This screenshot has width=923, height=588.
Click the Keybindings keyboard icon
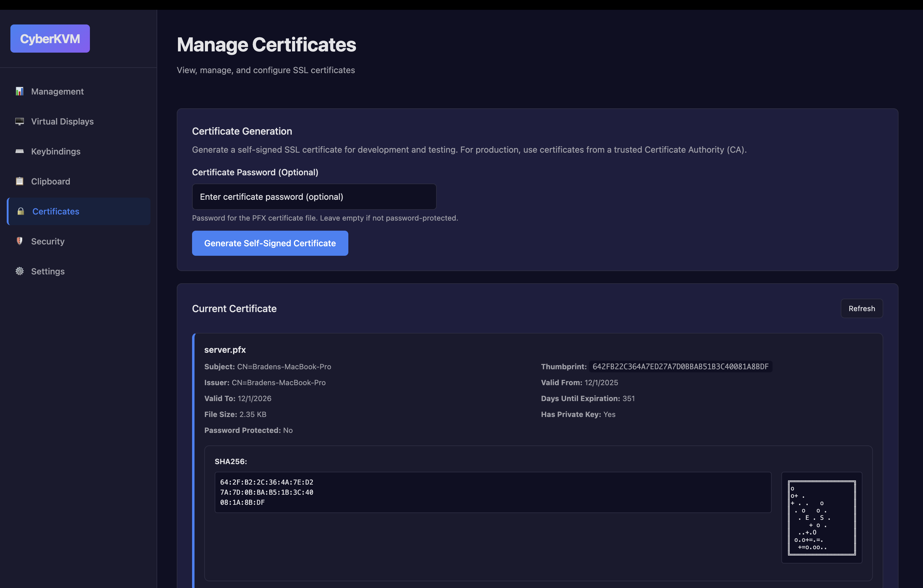[20, 151]
